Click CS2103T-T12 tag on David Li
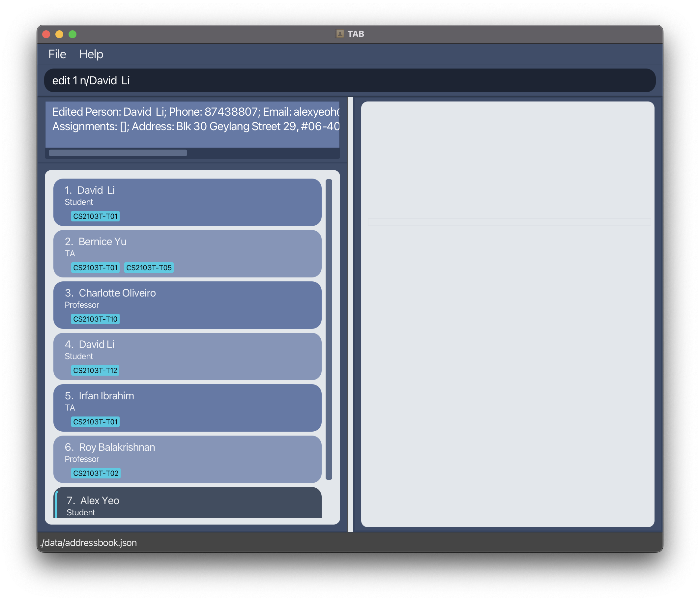Viewport: 700px width, 601px height. click(x=95, y=370)
